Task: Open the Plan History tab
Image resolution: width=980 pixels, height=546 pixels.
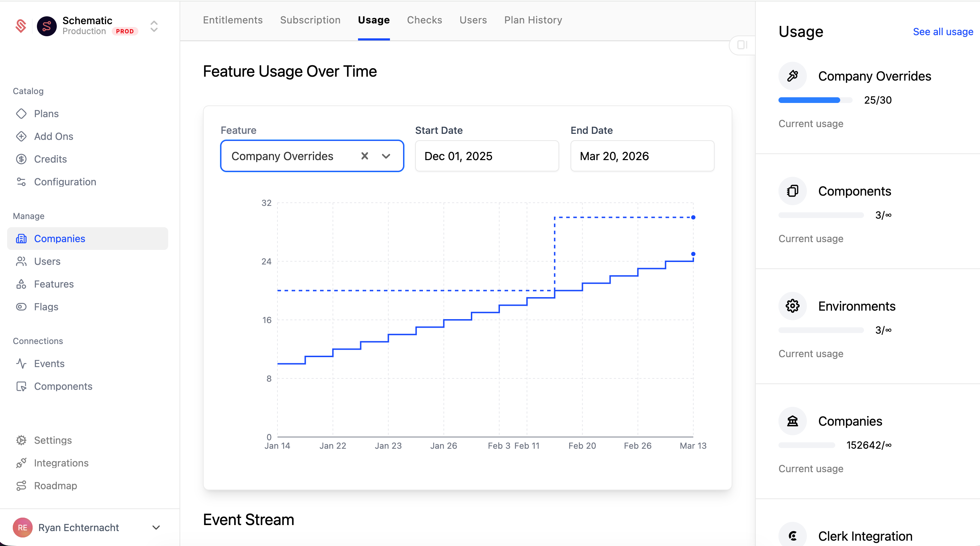Action: click(x=533, y=20)
